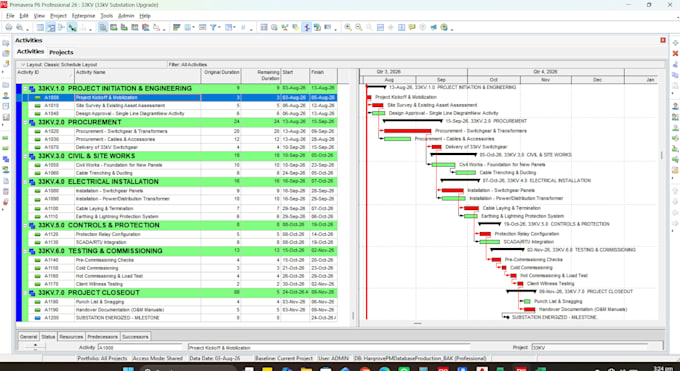Screen dimensions: 680x371
Task: Sort by the Finish column header
Action: click(323, 76)
